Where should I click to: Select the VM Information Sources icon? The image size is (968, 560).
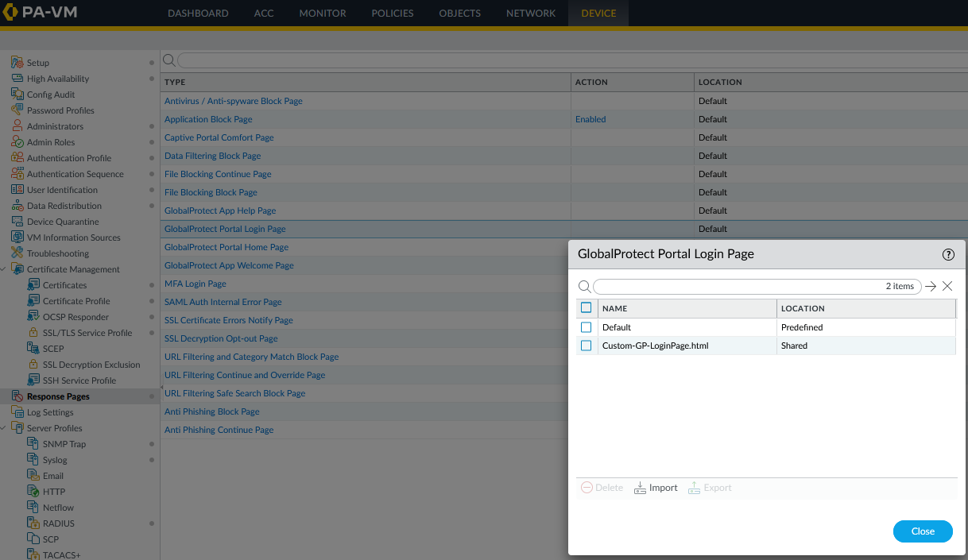[x=16, y=237]
